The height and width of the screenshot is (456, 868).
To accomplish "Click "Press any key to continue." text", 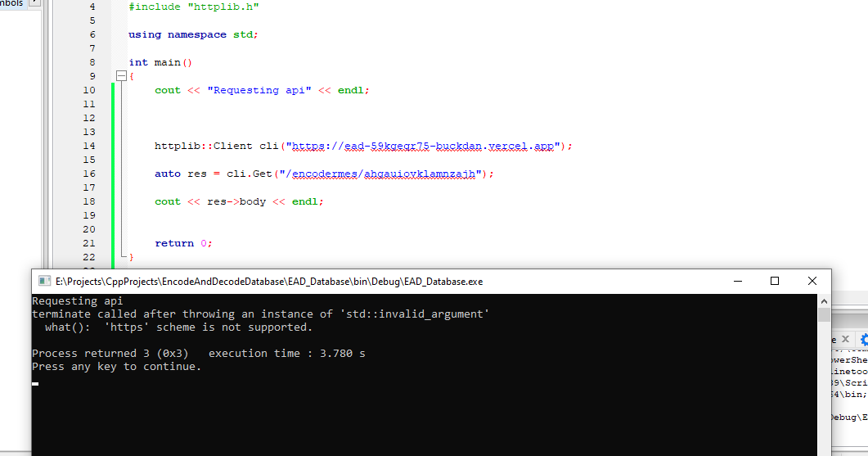I will (x=117, y=366).
